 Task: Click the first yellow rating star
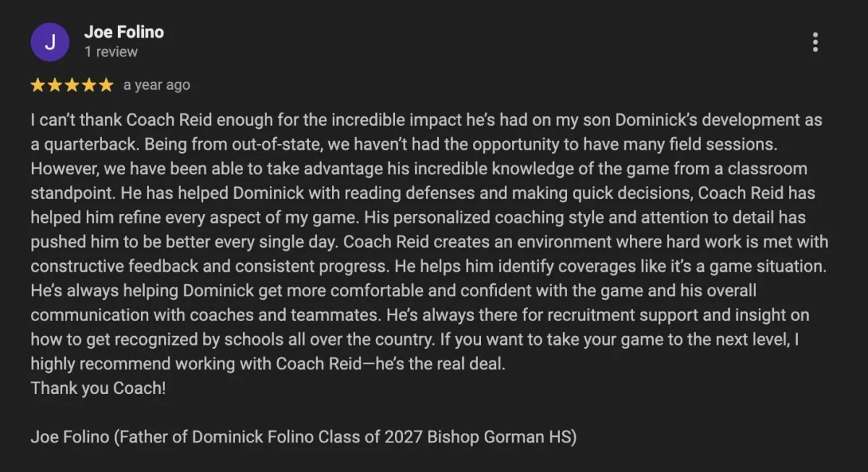click(x=38, y=85)
